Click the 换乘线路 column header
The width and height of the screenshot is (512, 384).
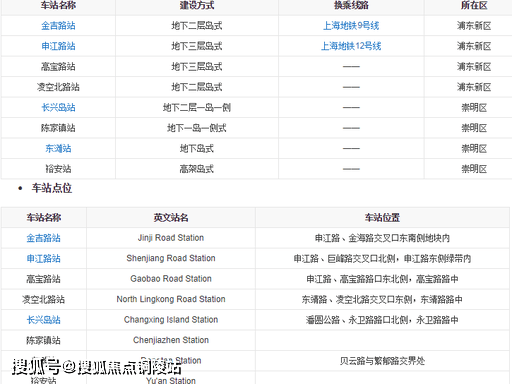coord(351,5)
